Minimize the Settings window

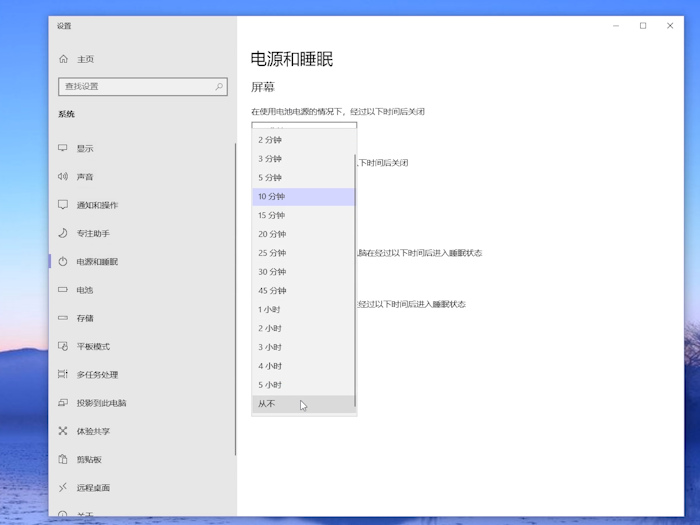tap(616, 26)
